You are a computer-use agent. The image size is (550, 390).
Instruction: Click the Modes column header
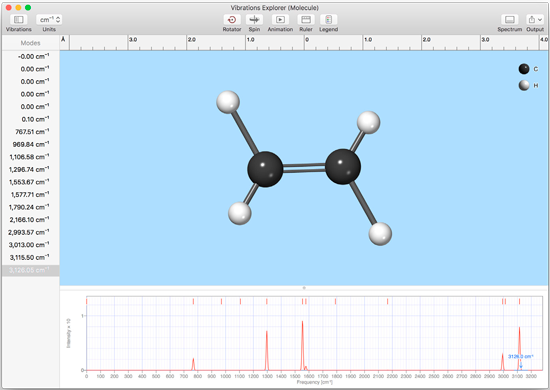point(31,43)
